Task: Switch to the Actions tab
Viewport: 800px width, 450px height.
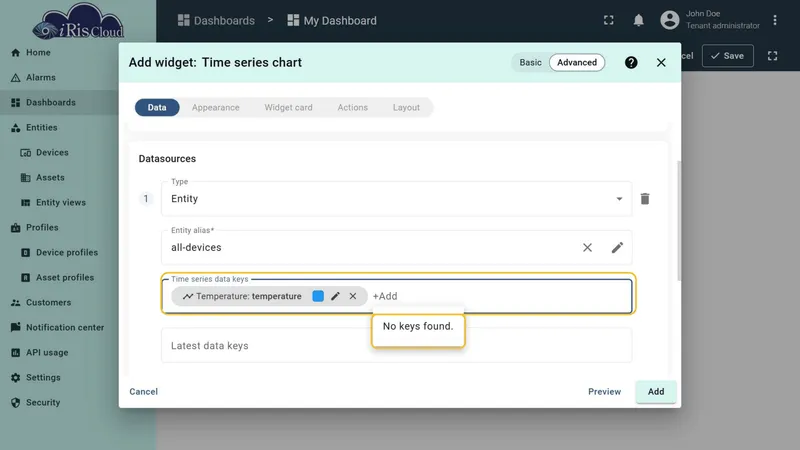Action: point(353,108)
